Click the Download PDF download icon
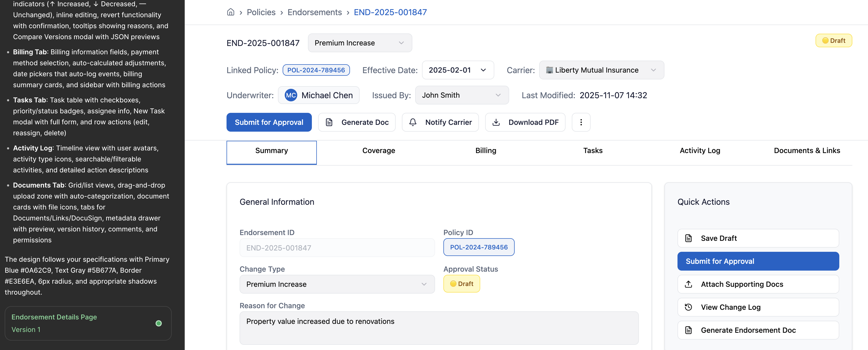This screenshot has width=868, height=350. tap(496, 122)
